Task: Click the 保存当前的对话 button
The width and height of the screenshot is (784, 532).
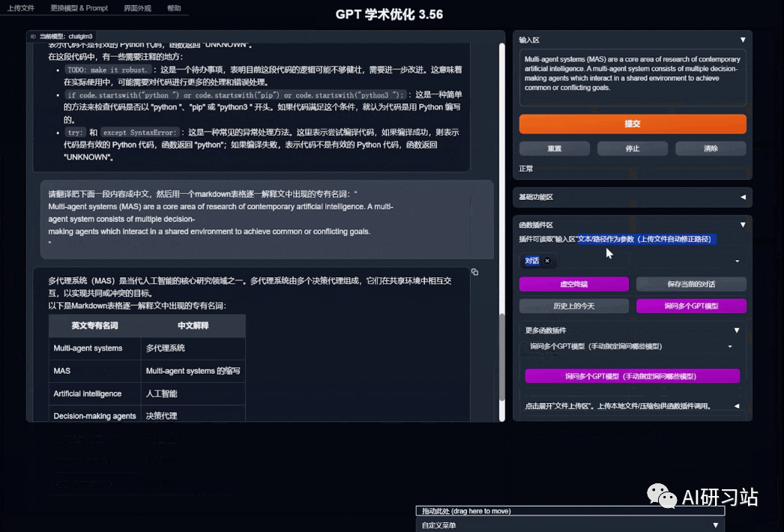Action: (x=691, y=284)
